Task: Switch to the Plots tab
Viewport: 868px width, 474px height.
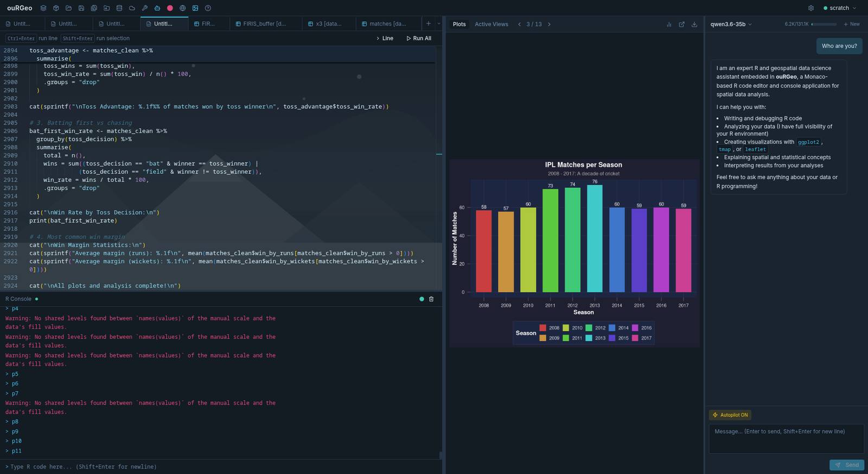Action: click(x=459, y=24)
